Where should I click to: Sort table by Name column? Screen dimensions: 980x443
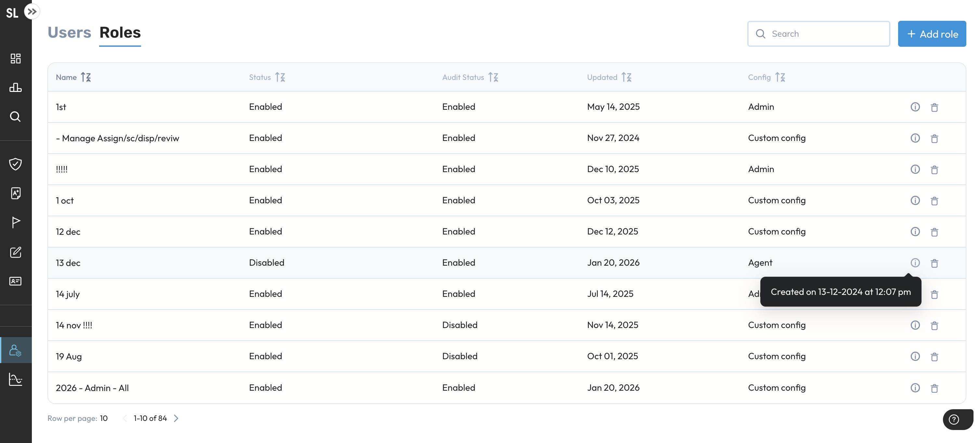point(86,77)
